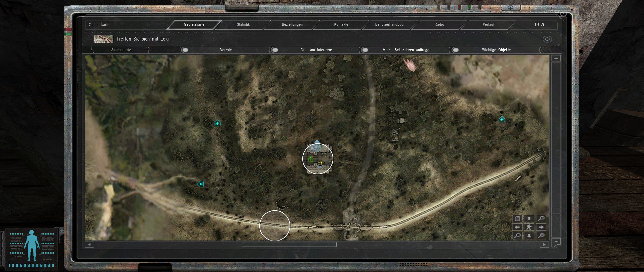Switch to the Statistik tab
This screenshot has width=644, height=272.
(x=243, y=24)
